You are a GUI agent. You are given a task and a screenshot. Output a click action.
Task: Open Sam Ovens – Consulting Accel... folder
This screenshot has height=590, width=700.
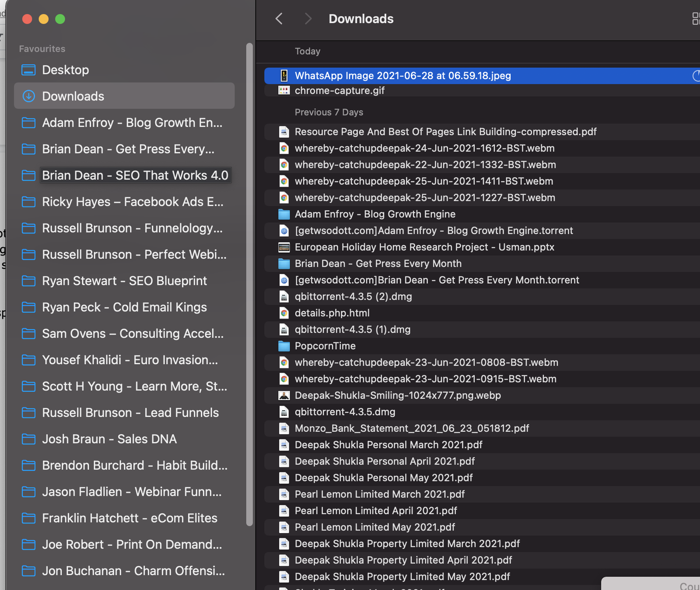coord(124,334)
